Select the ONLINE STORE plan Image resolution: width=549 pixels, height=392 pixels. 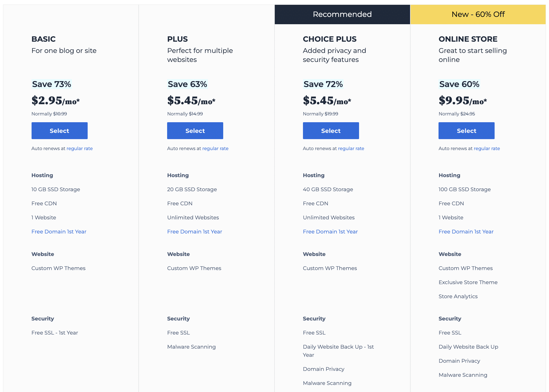pyautogui.click(x=466, y=130)
